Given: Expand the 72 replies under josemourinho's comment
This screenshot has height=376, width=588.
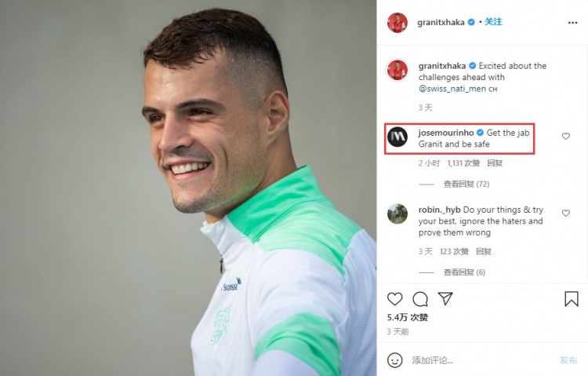Looking at the screenshot, I should [466, 184].
